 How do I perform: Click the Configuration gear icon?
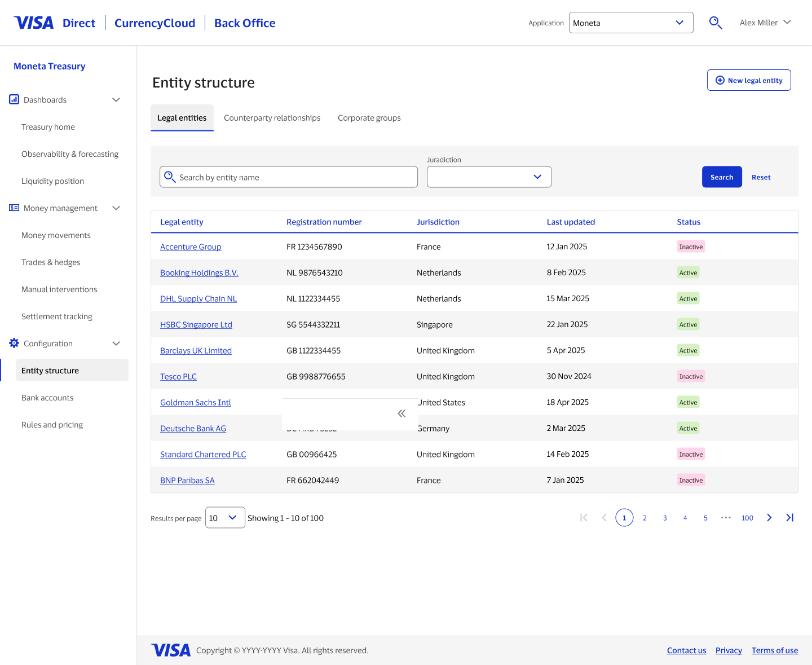14,343
